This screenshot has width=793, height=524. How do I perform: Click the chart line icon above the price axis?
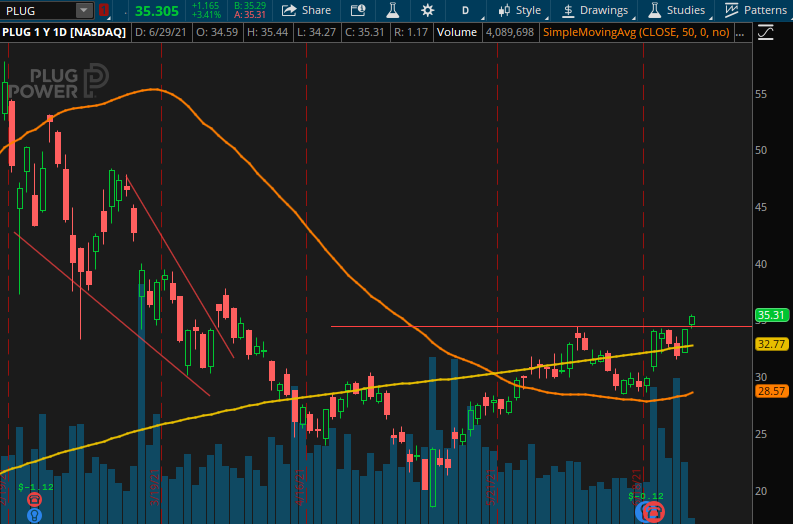coord(766,33)
